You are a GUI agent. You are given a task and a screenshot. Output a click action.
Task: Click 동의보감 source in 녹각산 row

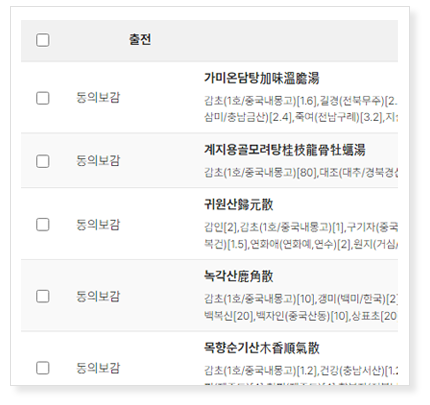(x=98, y=296)
